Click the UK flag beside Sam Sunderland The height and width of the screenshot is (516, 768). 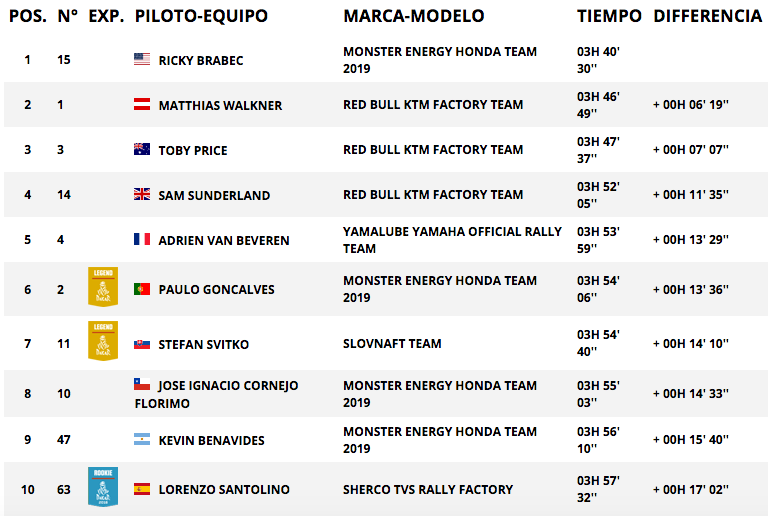(142, 194)
